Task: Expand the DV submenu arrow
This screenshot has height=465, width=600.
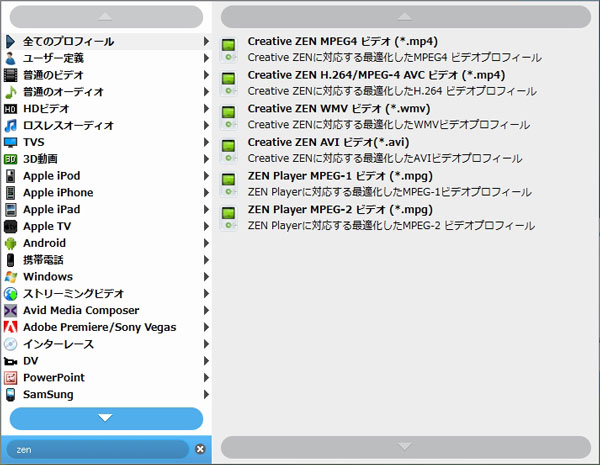Action: pos(206,361)
